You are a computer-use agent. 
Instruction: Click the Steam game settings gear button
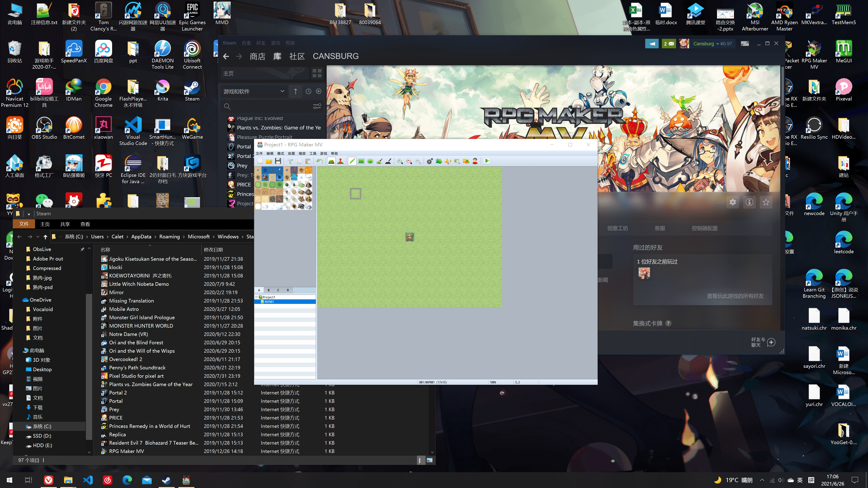[x=733, y=202]
